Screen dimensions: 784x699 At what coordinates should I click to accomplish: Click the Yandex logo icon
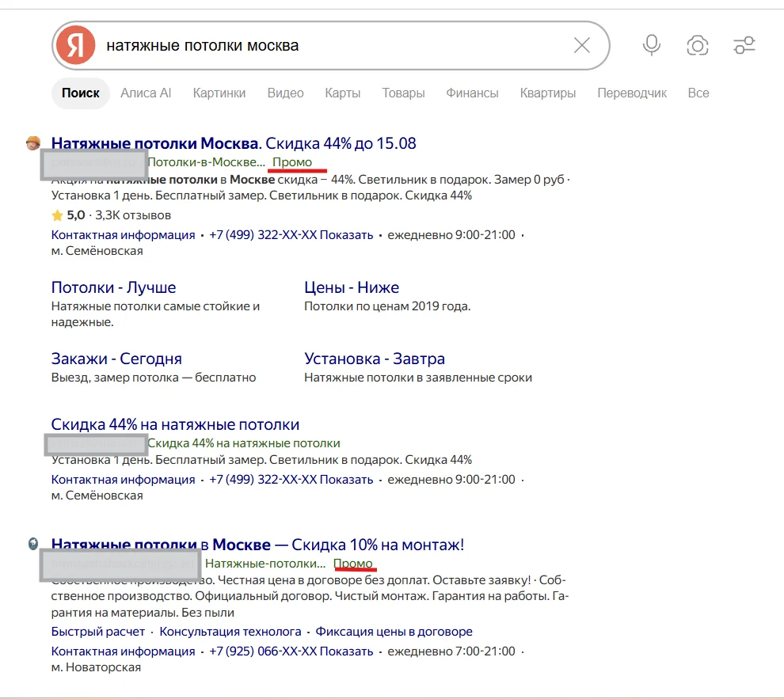pyautogui.click(x=75, y=45)
